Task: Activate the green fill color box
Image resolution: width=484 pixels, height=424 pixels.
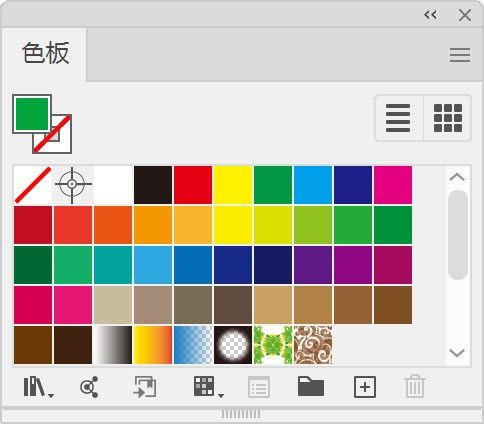Action: pos(32,114)
